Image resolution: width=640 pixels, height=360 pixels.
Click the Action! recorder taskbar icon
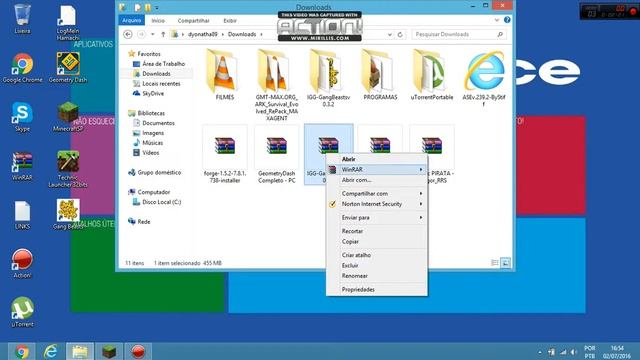tap(138, 351)
